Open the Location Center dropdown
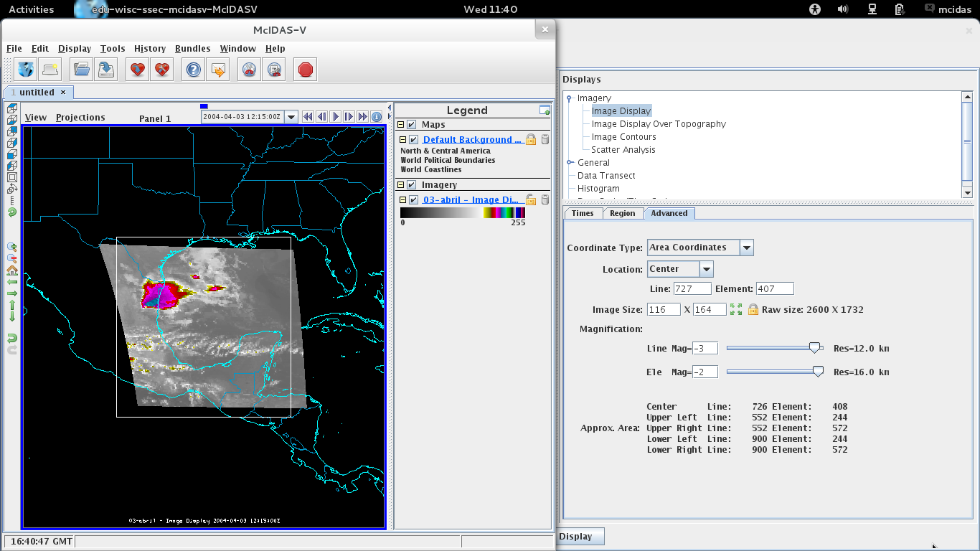This screenshot has width=980, height=551. tap(707, 269)
